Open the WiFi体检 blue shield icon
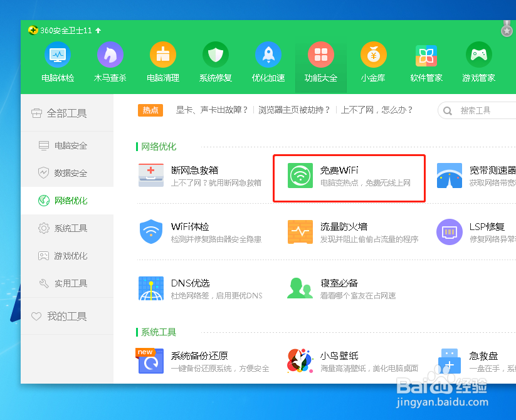The width and height of the screenshot is (516, 420). click(x=151, y=231)
